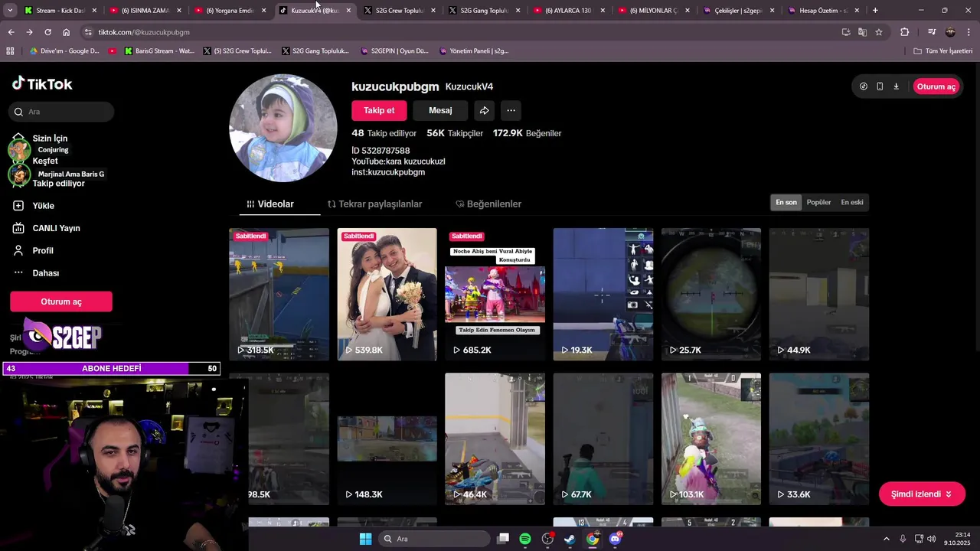Select Popüler sort option

coord(818,202)
